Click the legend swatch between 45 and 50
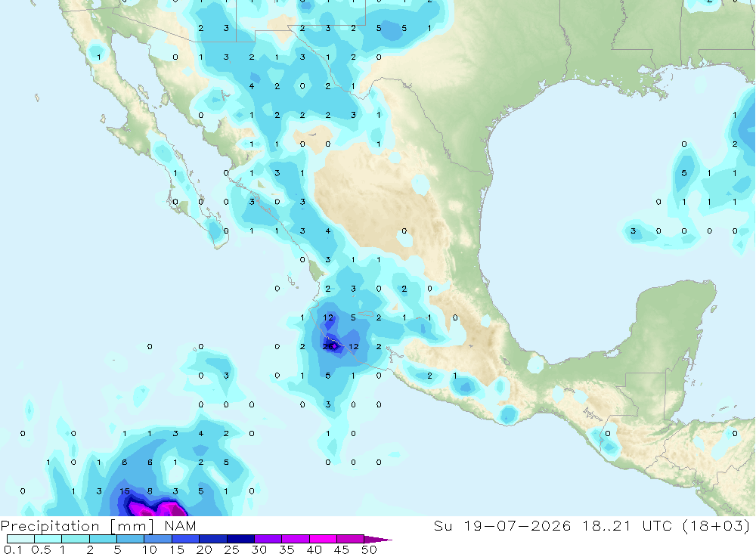 [x=350, y=539]
